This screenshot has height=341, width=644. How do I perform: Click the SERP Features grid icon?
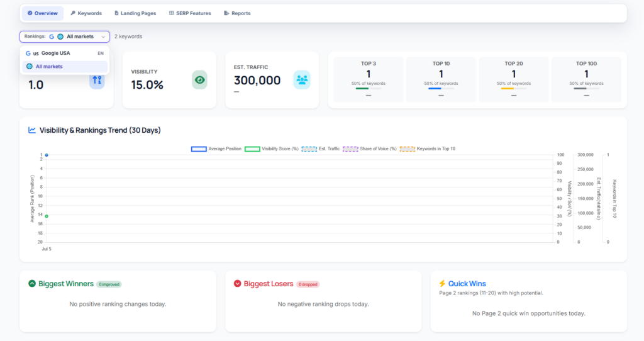point(171,13)
